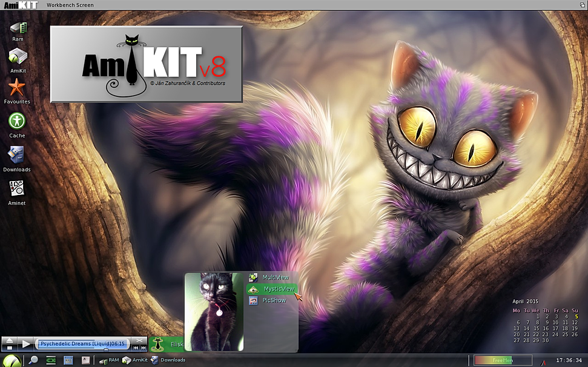Screen dimensions: 588x367
Task: Click the blue window dock icon
Action: point(68,360)
